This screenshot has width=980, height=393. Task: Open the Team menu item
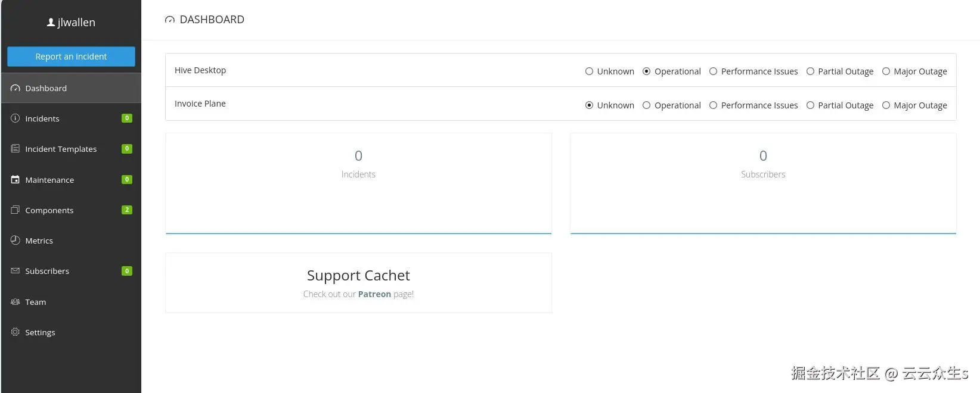(36, 302)
